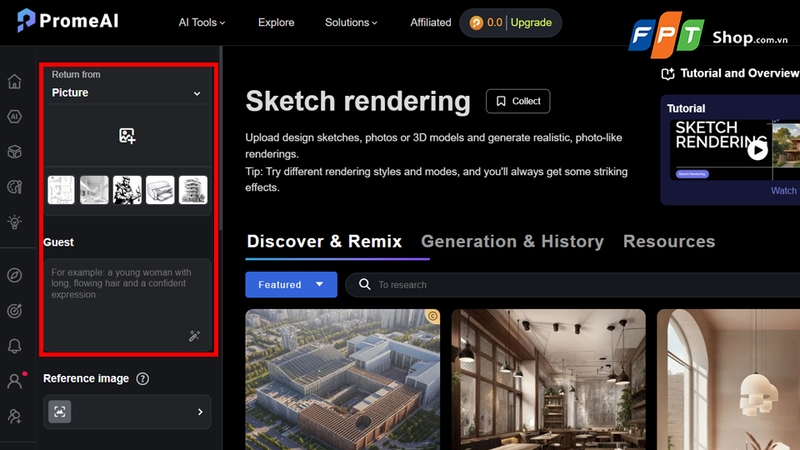Open the arched window room rendering
The height and width of the screenshot is (450, 800).
(x=729, y=380)
